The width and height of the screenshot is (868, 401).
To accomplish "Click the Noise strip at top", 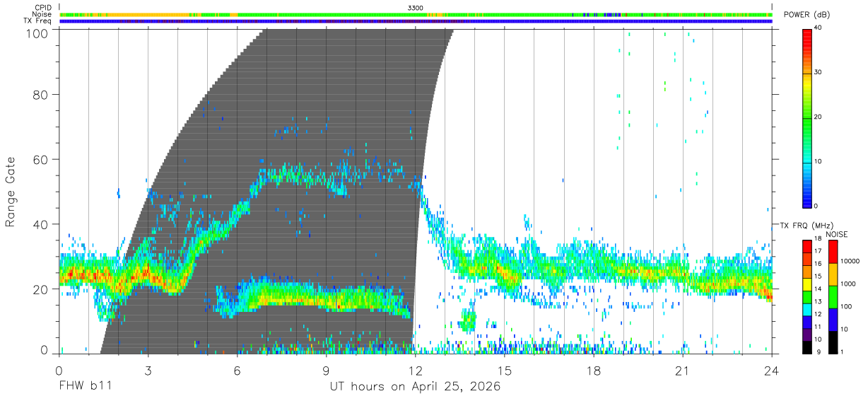I will tap(416, 14).
